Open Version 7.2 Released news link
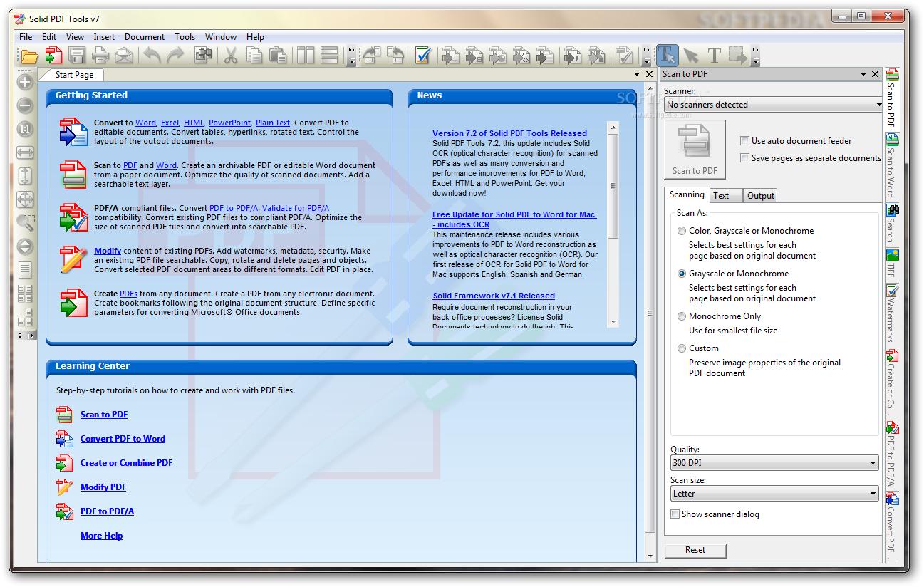Viewport: 924px width, 587px height. click(509, 133)
